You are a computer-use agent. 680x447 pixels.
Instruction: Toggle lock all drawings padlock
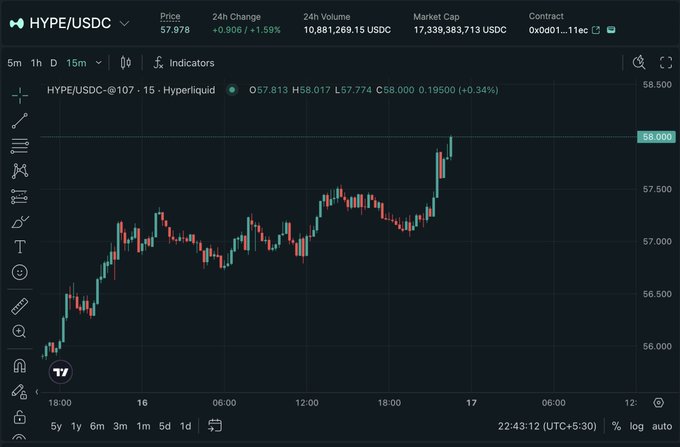(20, 417)
